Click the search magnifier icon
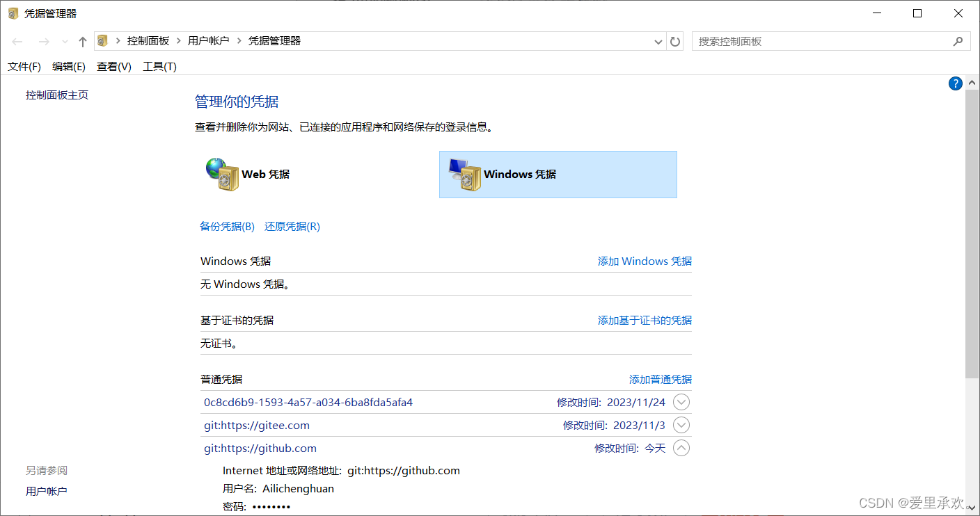This screenshot has width=980, height=516. pos(958,41)
